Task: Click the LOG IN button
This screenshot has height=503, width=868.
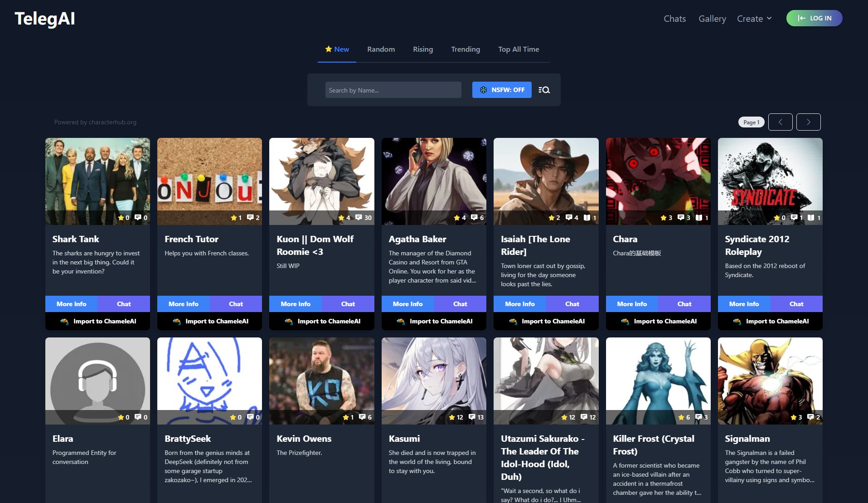Action: pos(814,18)
